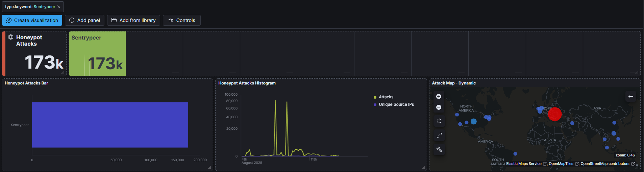
Task: Click the green Sentrypeer 173k metric tile
Action: coord(97,54)
